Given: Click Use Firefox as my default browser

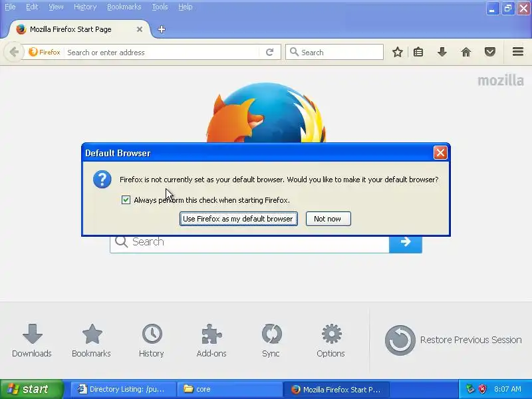Looking at the screenshot, I should [x=239, y=219].
